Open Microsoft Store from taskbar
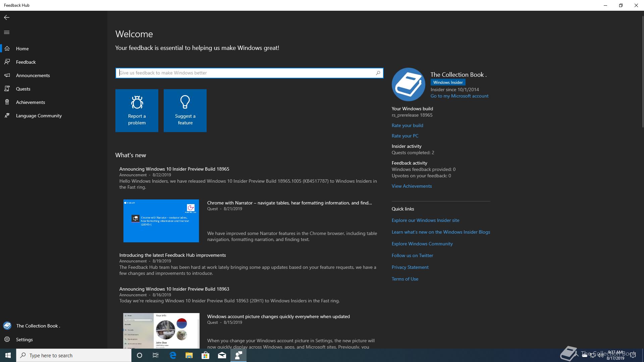644x362 pixels. pos(205,355)
